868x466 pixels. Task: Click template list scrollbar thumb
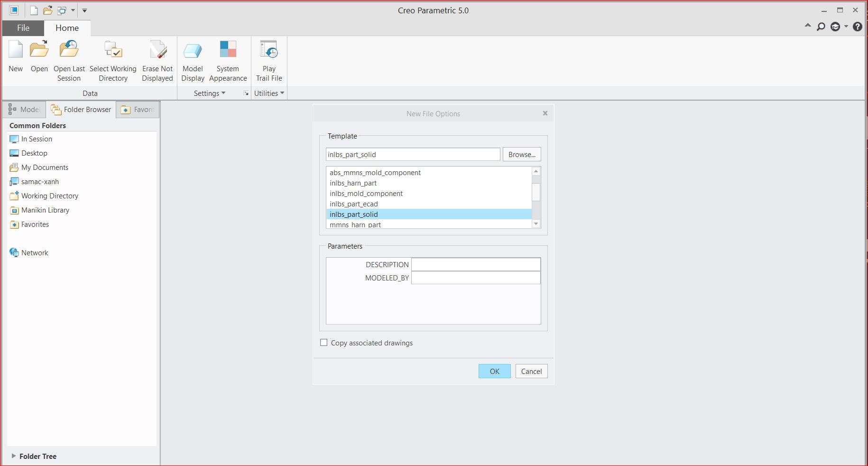(x=536, y=192)
